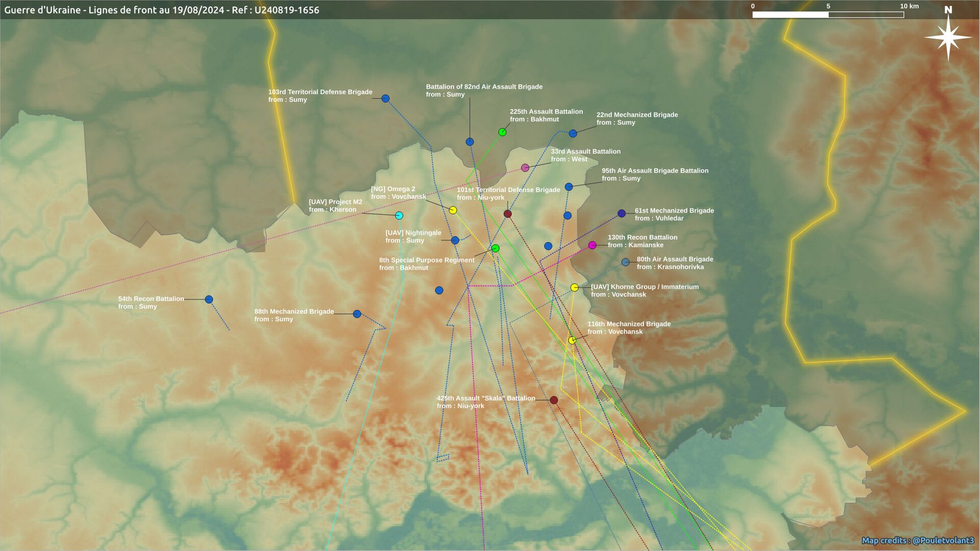Click the 80th Air Assault Brigade label text
980x551 pixels.
coord(674,263)
